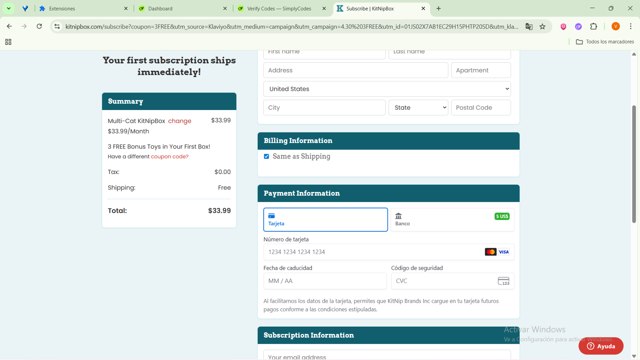Screen dimensions: 640x360
Task: Click the change link for Multi-Cat KitNipBox
Action: pos(180,121)
